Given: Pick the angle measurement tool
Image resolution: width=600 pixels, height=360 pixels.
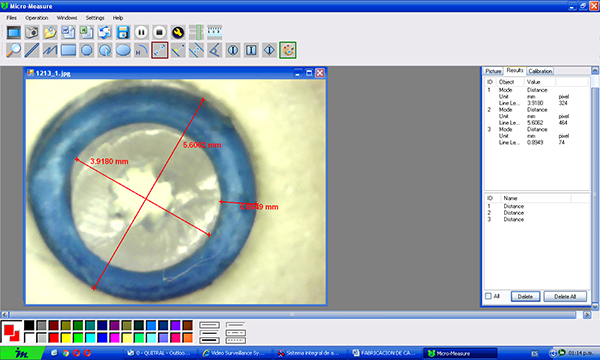Looking at the screenshot, I should pyautogui.click(x=215, y=50).
